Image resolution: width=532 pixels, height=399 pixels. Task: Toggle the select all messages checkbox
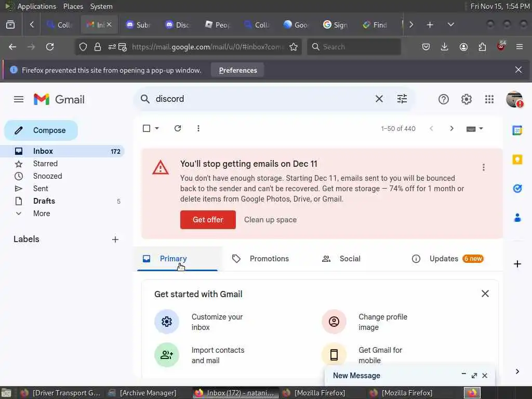(x=146, y=128)
